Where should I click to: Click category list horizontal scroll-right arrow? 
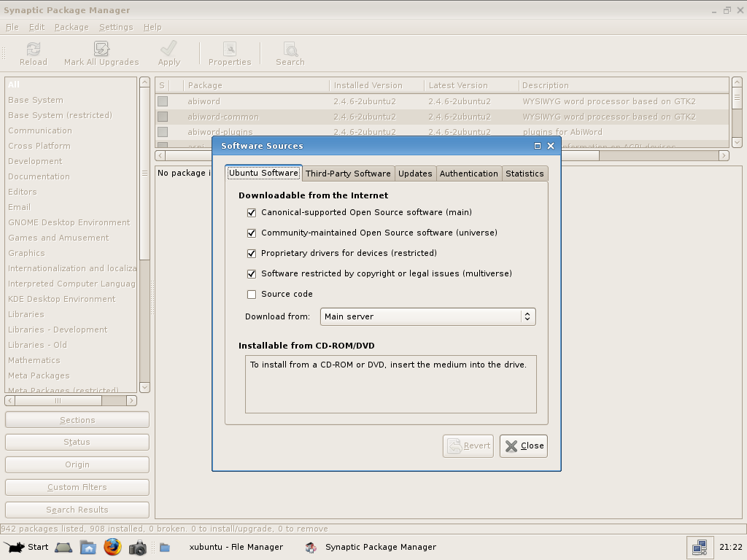[x=131, y=401]
